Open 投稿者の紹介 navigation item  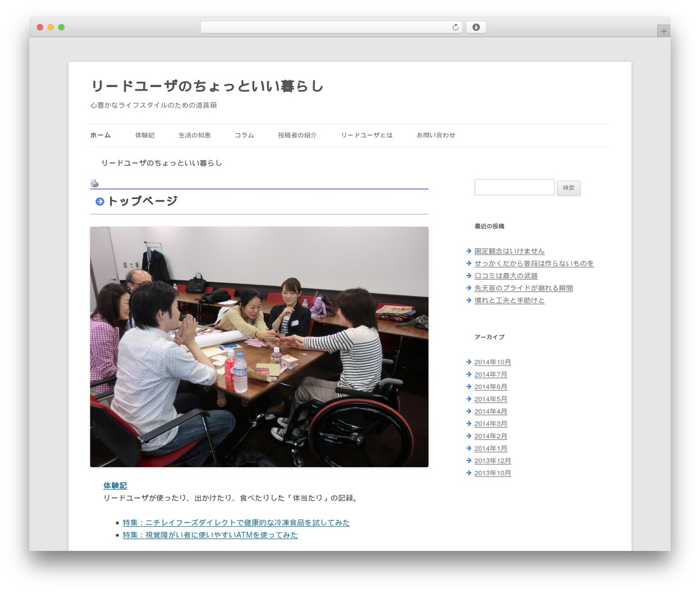pos(297,135)
